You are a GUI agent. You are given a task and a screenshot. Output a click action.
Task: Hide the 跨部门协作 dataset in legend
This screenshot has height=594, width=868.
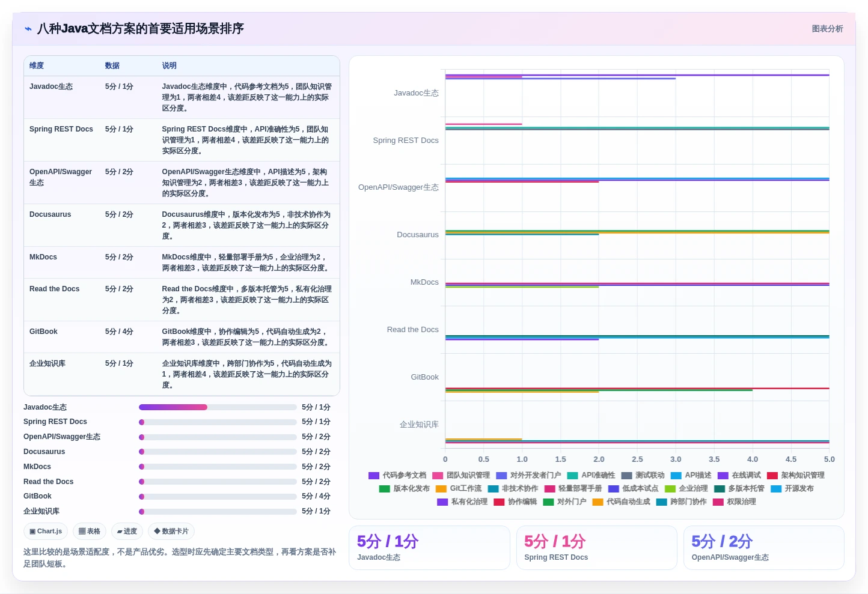pyautogui.click(x=681, y=502)
